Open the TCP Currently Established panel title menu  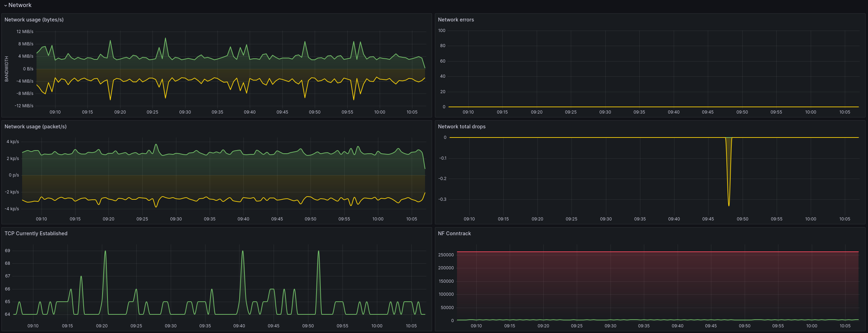(x=36, y=233)
